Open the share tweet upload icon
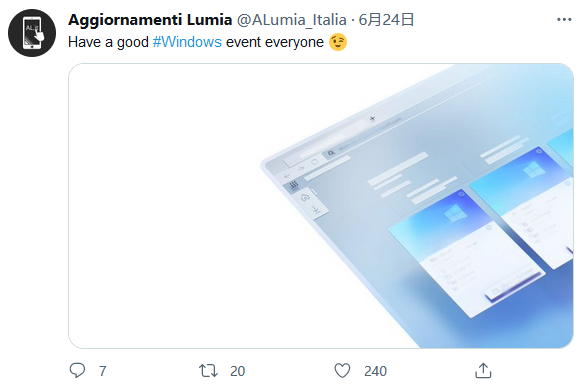 point(483,371)
